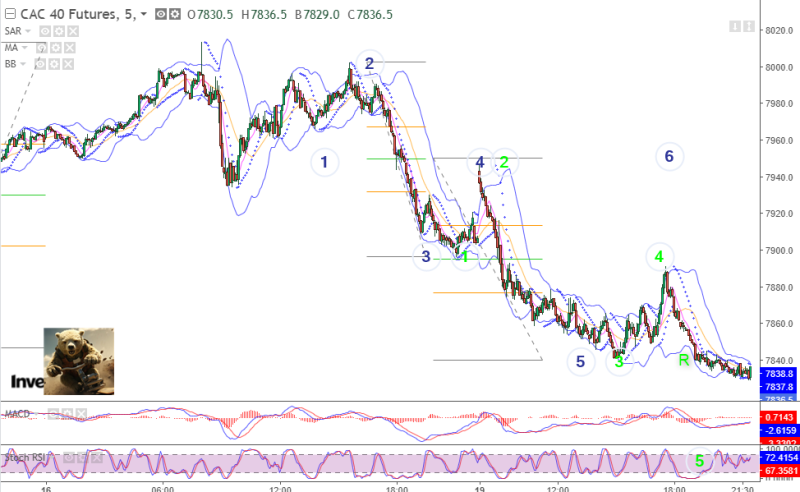Maximize the main chart pane icon
This screenshot has width=800, height=492.
click(748, 26)
